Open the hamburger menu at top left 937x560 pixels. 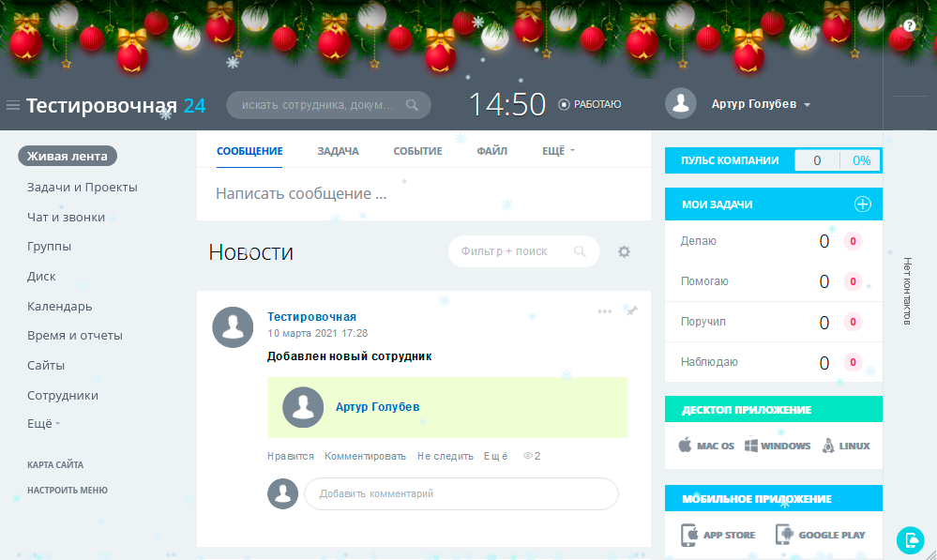coord(13,104)
